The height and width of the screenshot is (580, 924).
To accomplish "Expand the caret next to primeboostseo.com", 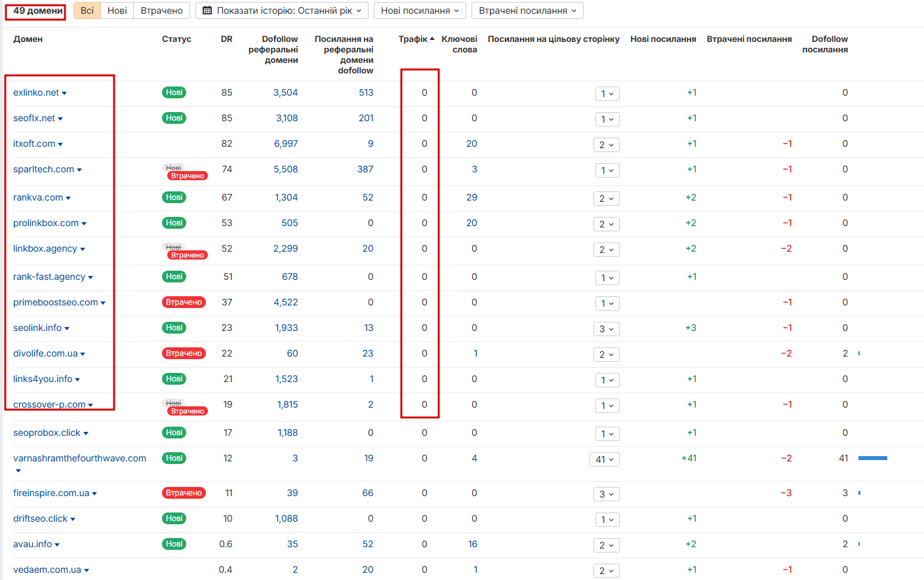I will [x=103, y=303].
